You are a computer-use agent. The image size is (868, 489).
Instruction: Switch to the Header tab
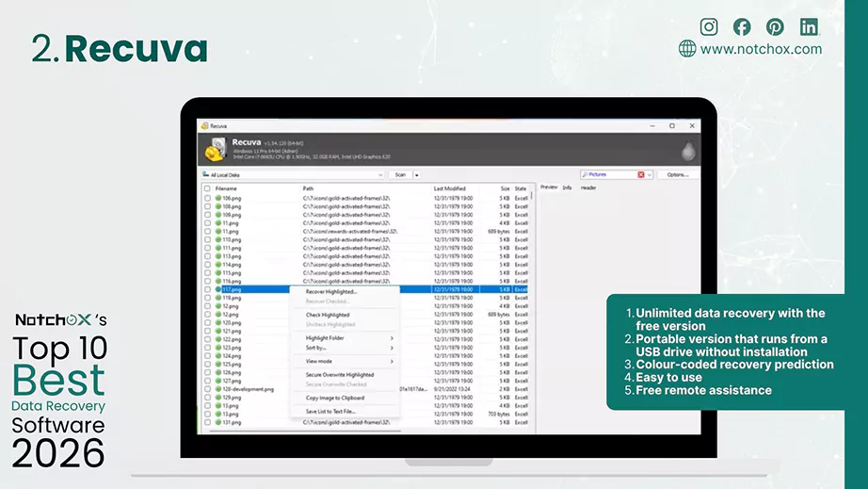(587, 187)
